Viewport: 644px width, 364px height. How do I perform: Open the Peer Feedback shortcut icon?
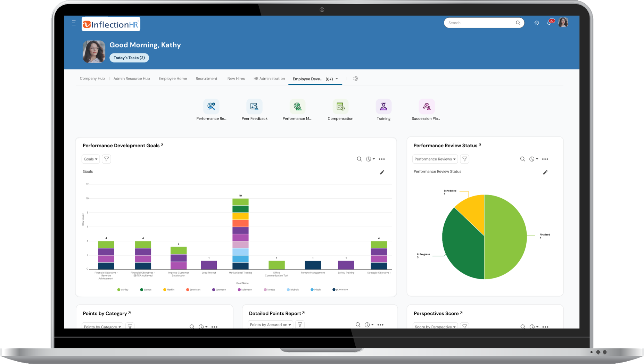(254, 106)
